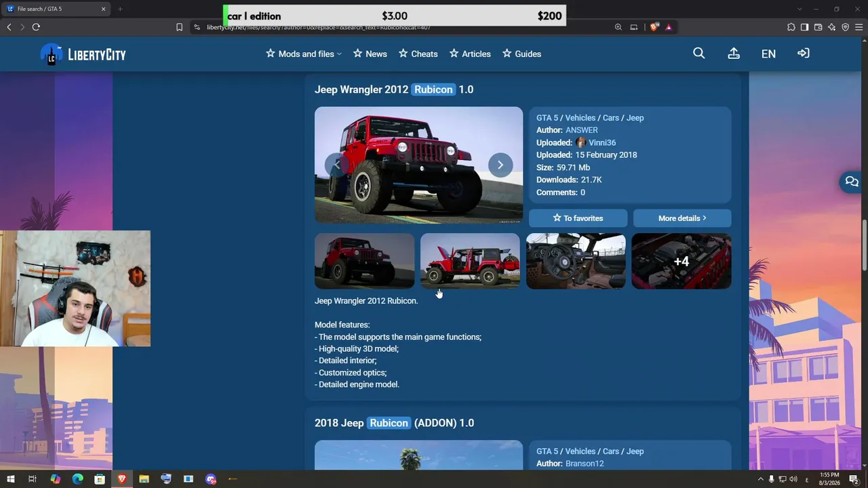Open author Branson12 link

tap(585, 464)
